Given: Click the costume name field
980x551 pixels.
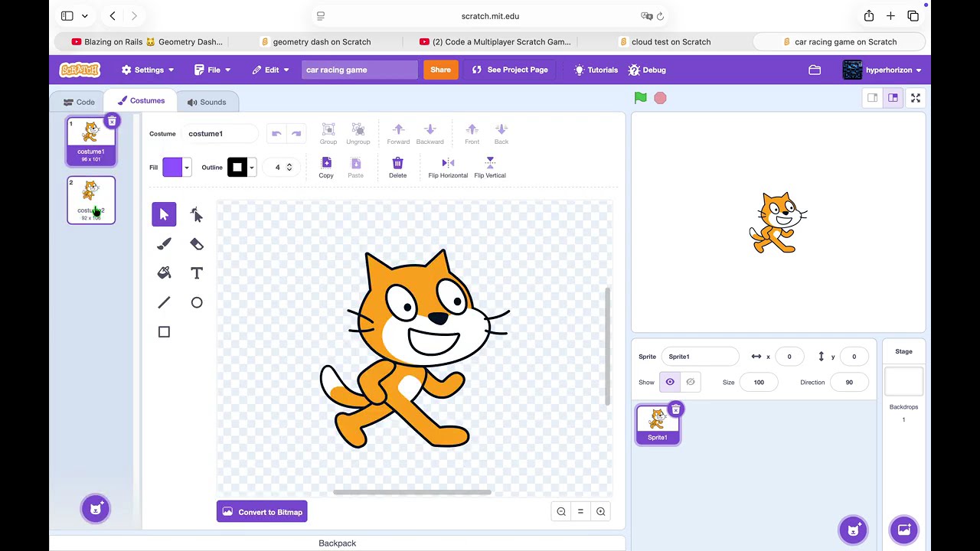Looking at the screenshot, I should [220, 134].
